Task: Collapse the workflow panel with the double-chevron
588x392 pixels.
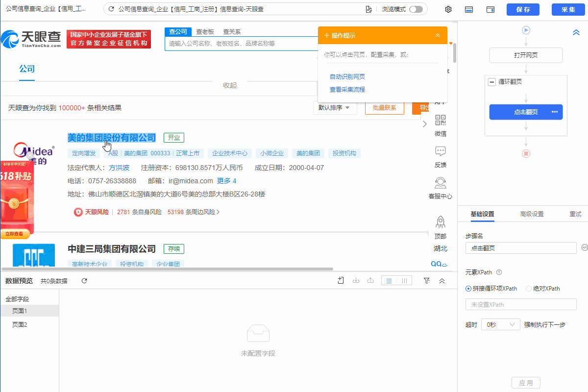Action: [x=576, y=32]
